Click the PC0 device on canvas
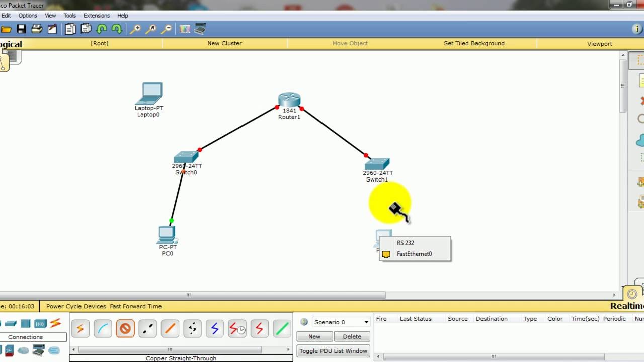The image size is (644, 362). pos(167,234)
